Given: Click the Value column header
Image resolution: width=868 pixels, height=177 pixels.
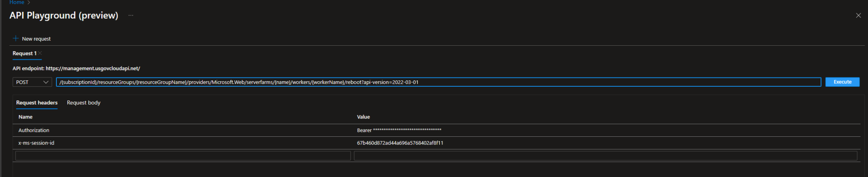Looking at the screenshot, I should pos(363,117).
